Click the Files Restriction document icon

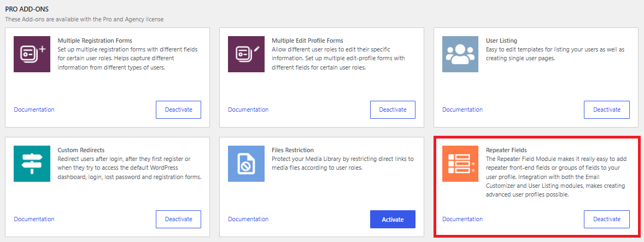(x=246, y=164)
